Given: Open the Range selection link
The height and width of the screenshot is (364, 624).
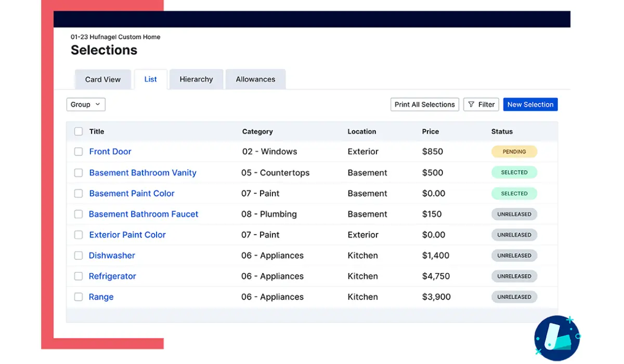Looking at the screenshot, I should 101,297.
